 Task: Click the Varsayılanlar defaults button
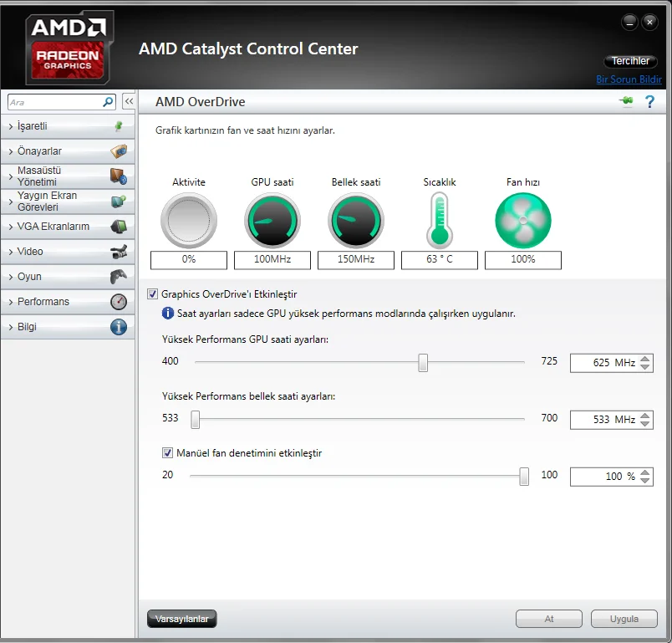(x=181, y=619)
